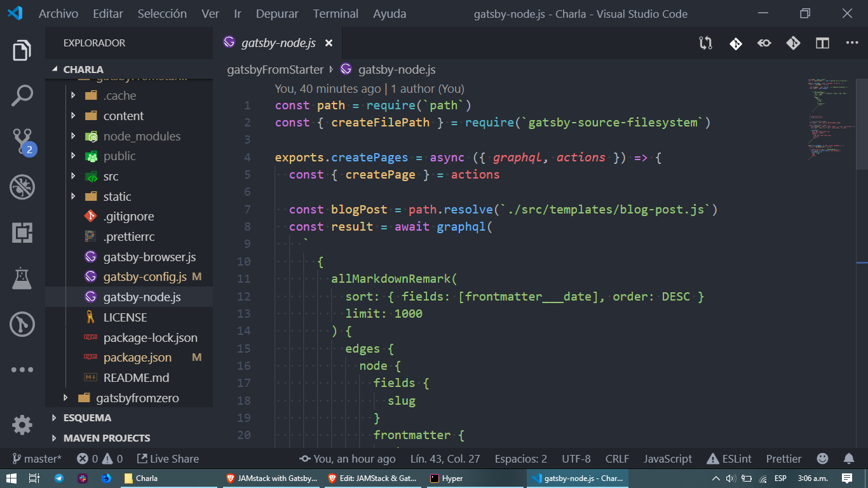The height and width of the screenshot is (488, 868).
Task: Show additional activity bar views ellipsis
Action: coord(22,370)
